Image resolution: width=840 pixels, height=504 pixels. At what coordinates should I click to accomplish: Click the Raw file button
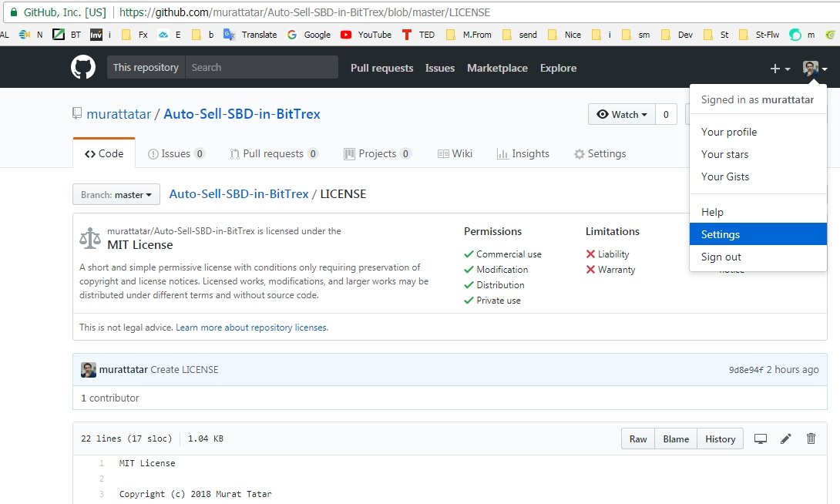point(638,438)
